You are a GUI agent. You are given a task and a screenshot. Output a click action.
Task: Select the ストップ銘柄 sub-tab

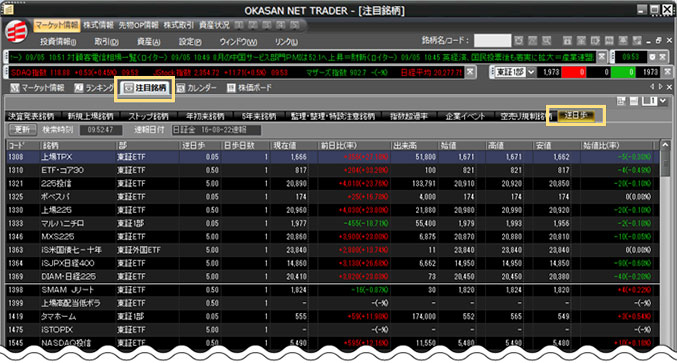pyautogui.click(x=148, y=116)
